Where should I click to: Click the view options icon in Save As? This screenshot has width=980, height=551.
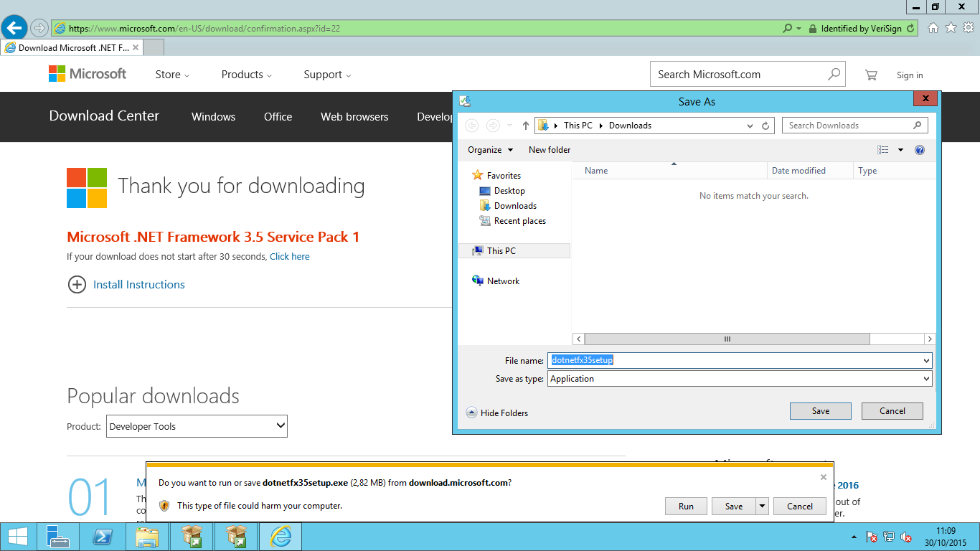(x=883, y=150)
